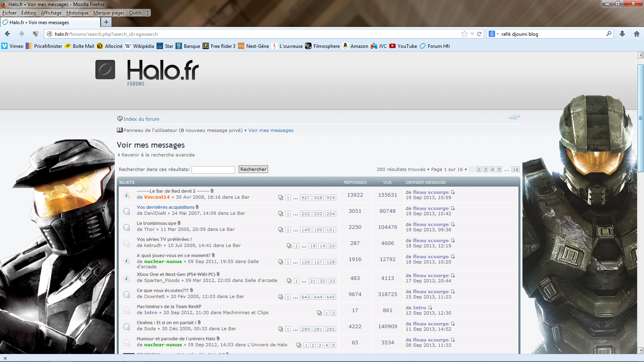Open the Downloads arrow icon

click(x=622, y=34)
